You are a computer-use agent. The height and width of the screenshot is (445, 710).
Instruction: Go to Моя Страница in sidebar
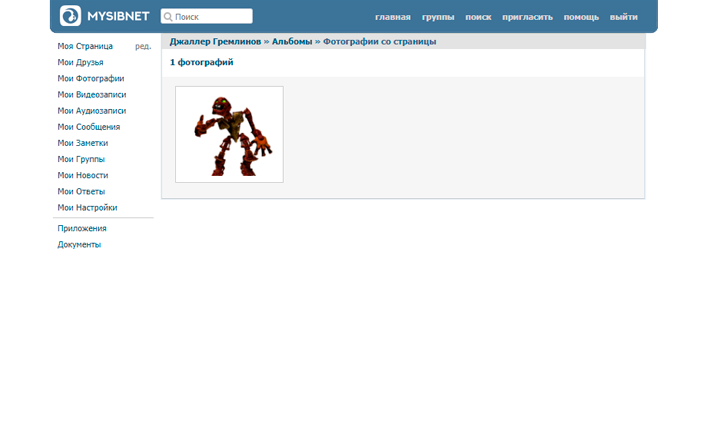pos(85,47)
